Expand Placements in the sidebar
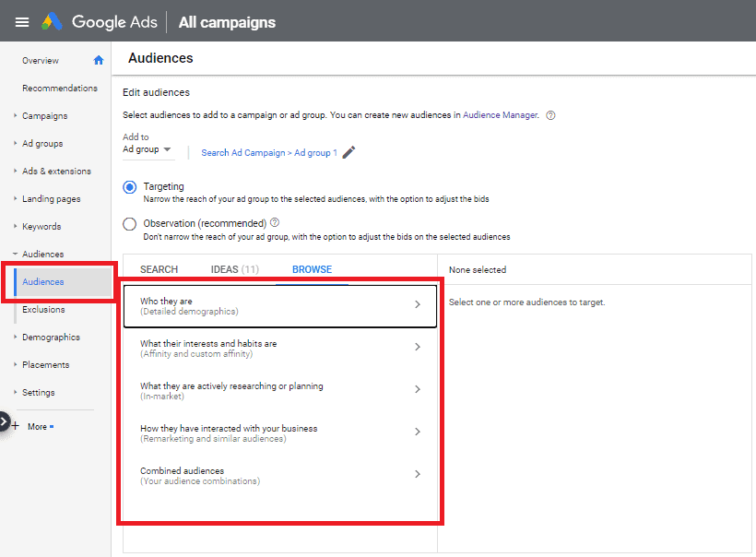756x557 pixels. 15,364
